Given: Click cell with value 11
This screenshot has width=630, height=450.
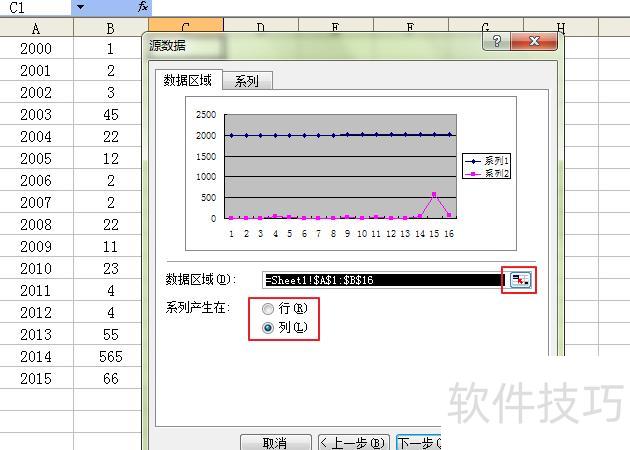Looking at the screenshot, I should coord(110,247).
